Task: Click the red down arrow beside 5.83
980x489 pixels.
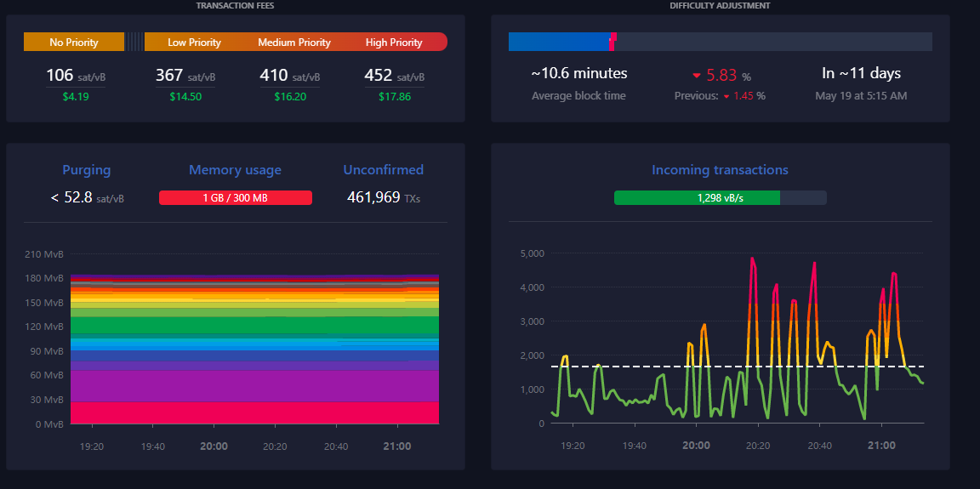Action: coord(696,77)
